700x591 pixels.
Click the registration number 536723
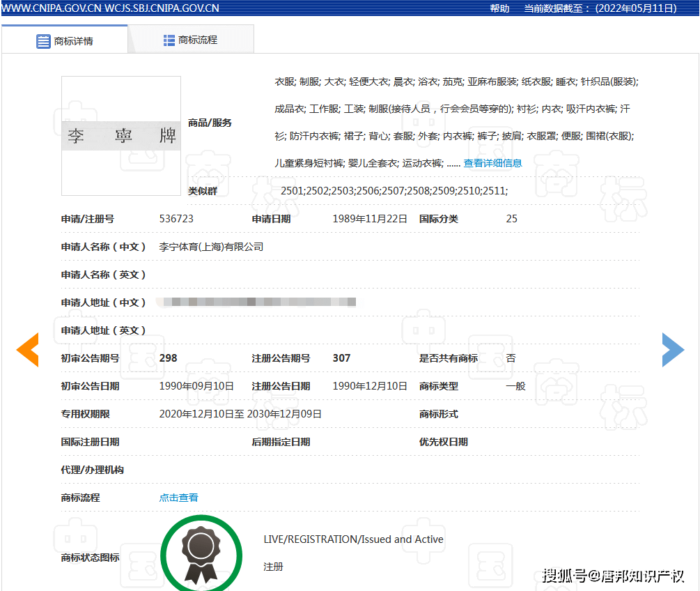tap(176, 219)
